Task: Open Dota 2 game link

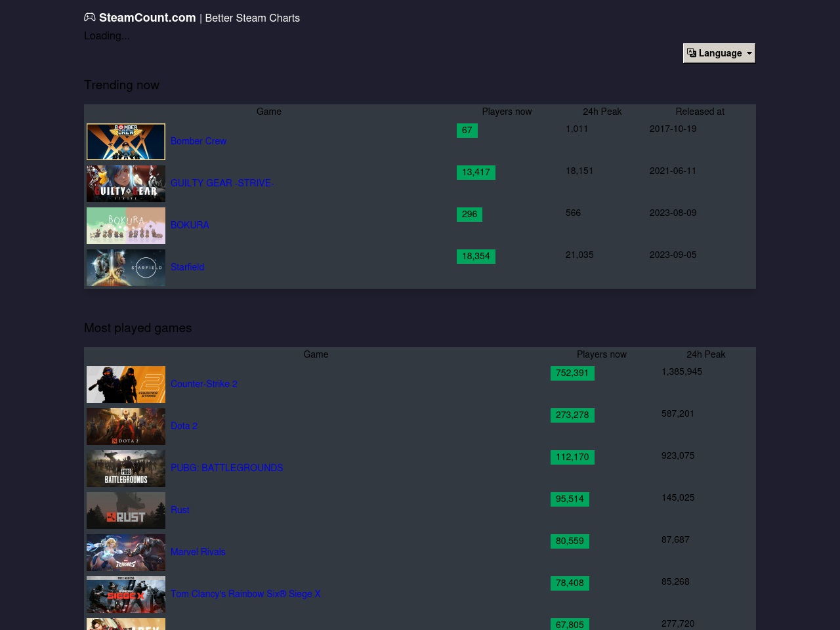Action: coord(184,426)
